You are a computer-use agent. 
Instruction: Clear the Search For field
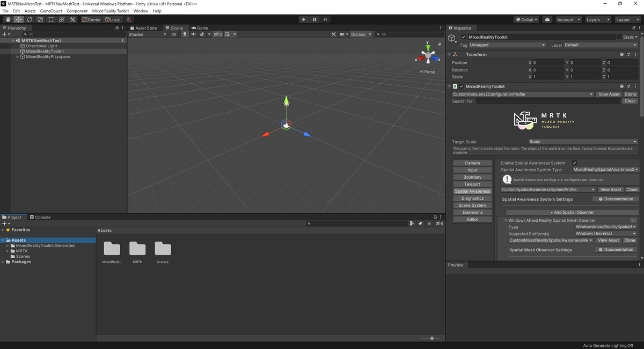tap(630, 101)
